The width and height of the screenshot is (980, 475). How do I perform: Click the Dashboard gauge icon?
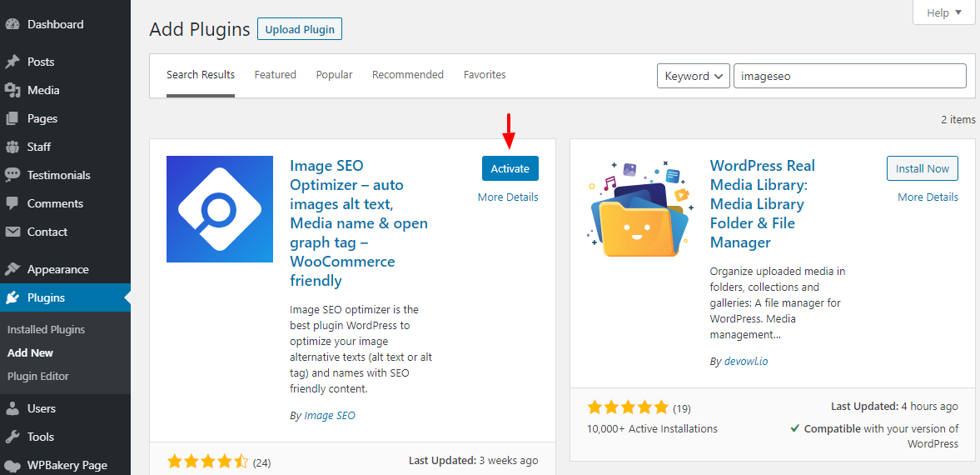tap(12, 25)
